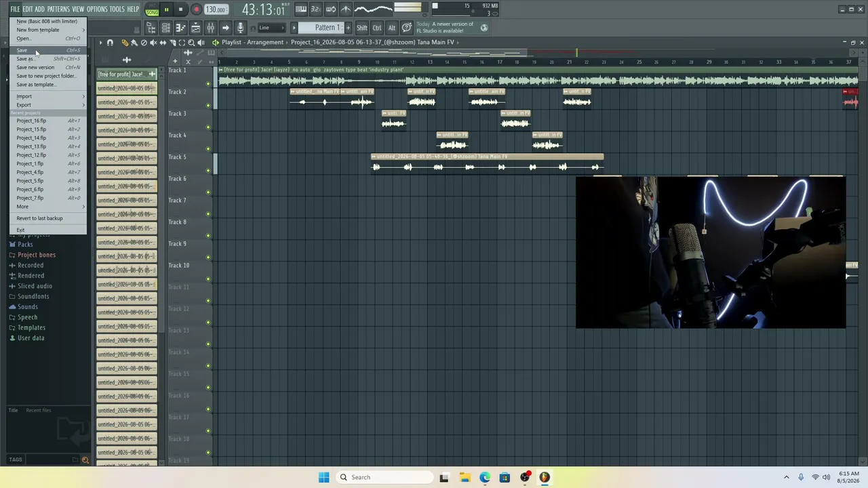Click the globe icon in news panel
Image resolution: width=868 pixels, height=488 pixels.
(484, 28)
